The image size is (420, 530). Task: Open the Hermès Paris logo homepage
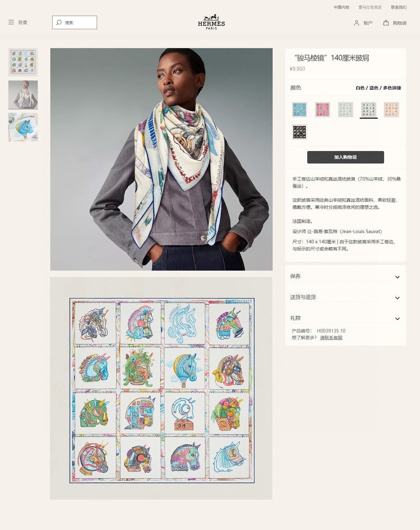tap(211, 22)
